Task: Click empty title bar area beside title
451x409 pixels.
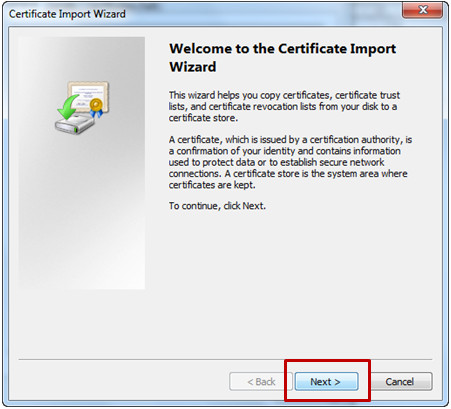Action: click(263, 14)
